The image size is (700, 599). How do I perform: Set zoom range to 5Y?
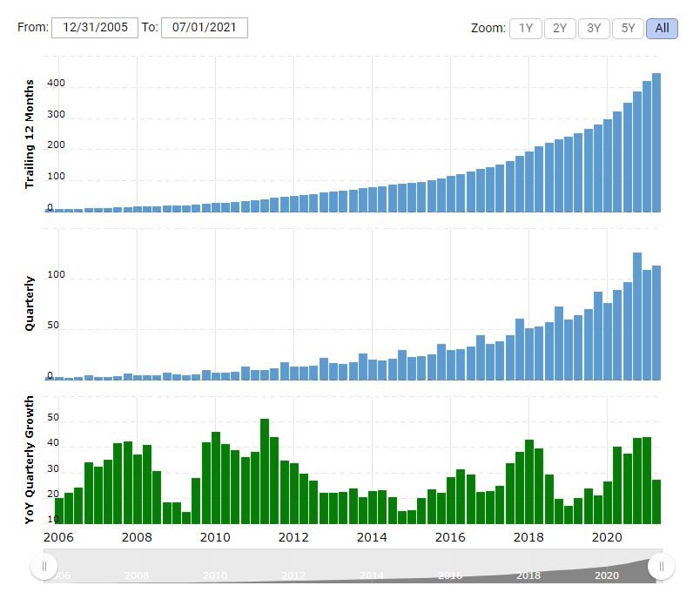(628, 28)
